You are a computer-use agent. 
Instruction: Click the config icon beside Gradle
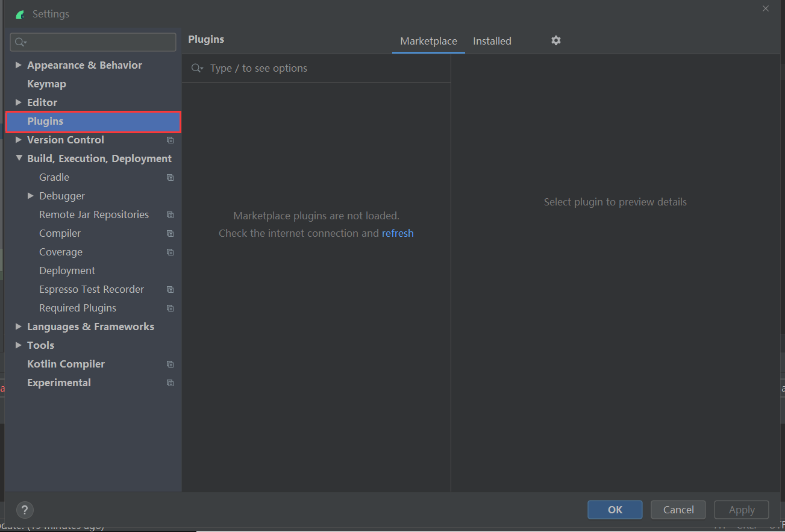170,177
